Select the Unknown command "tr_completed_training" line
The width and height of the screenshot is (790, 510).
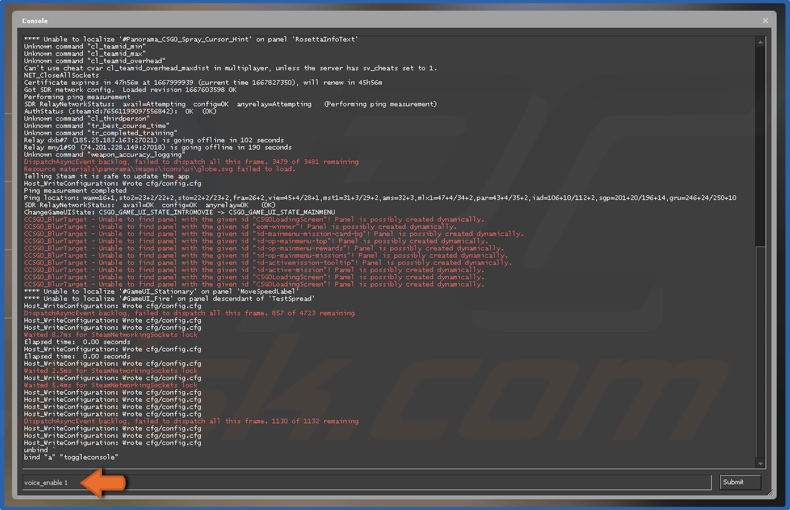pos(100,133)
